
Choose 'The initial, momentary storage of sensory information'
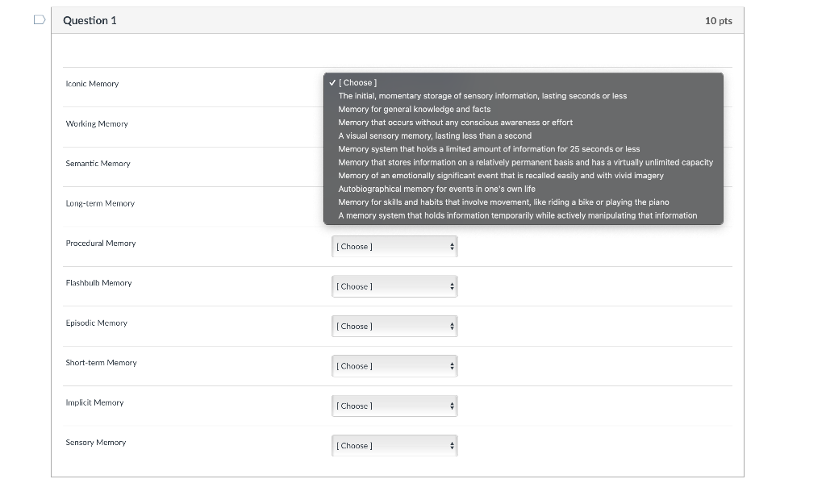coord(482,96)
